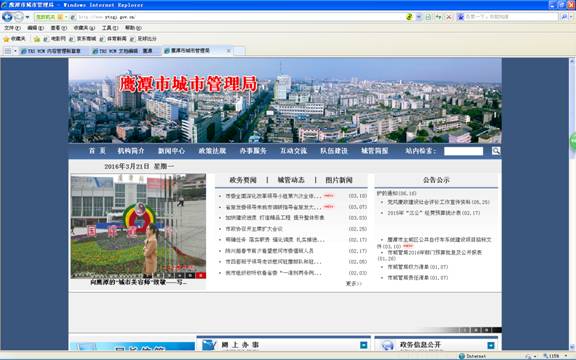The width and height of the screenshot is (576, 360).
Task: Click the green floating widget at right edge
Action: 573,141
